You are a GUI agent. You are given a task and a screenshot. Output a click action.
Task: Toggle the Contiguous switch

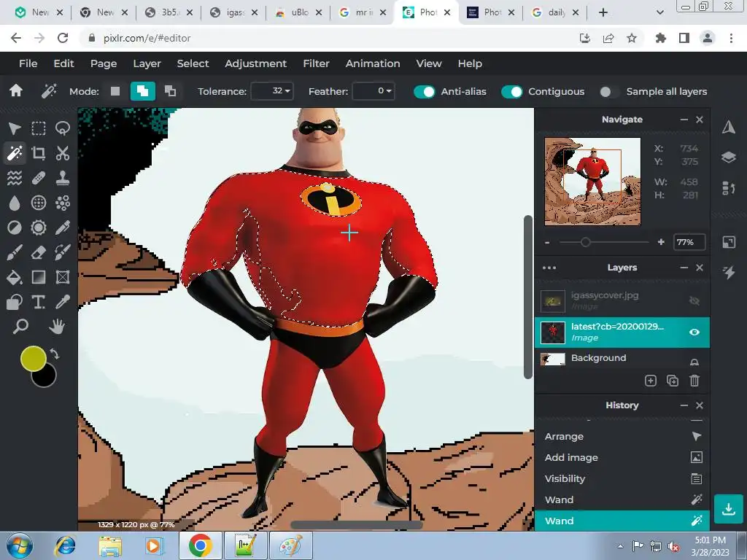511,91
